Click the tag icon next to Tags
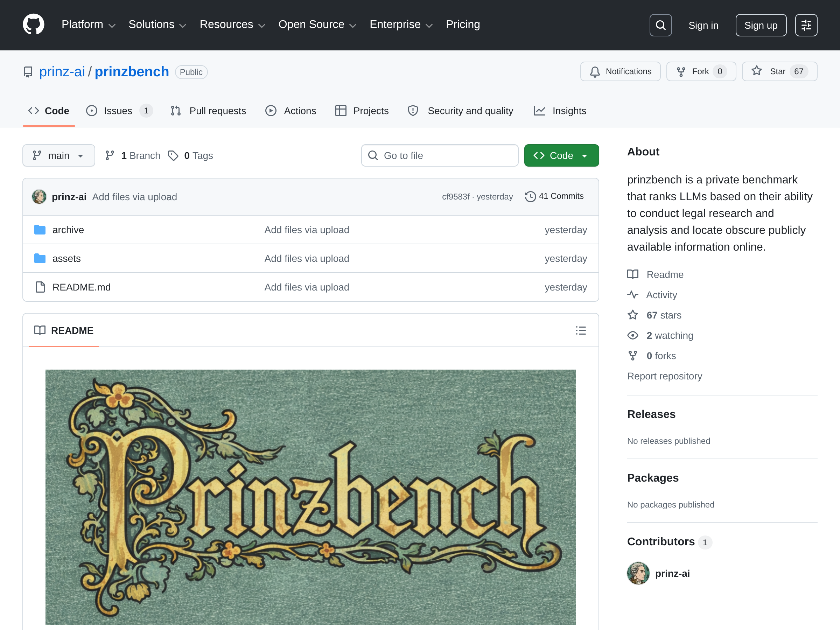This screenshot has width=840, height=630. click(173, 156)
